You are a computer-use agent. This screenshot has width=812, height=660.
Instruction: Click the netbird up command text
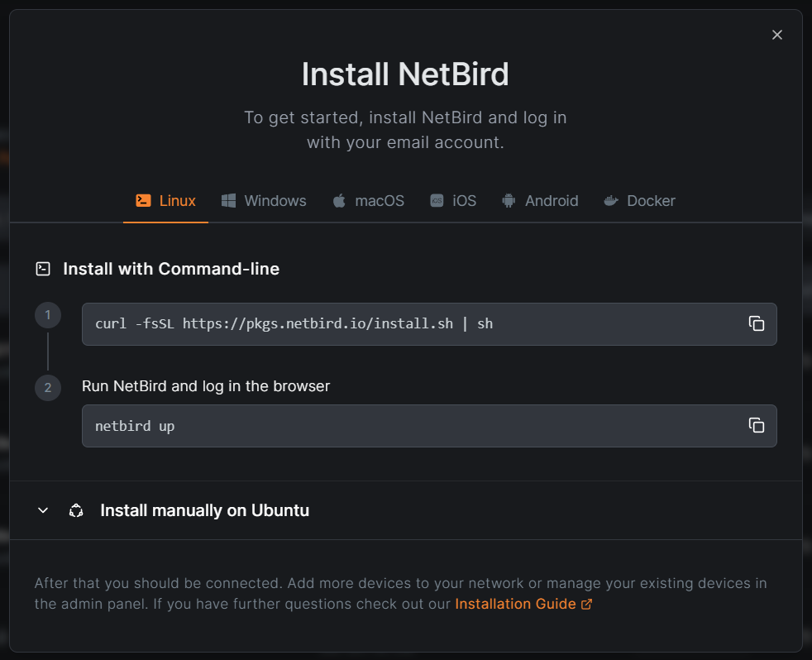[135, 426]
